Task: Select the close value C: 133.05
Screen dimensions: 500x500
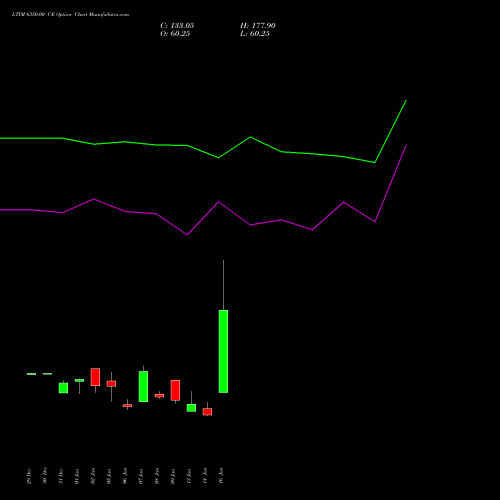Action: click(x=177, y=26)
